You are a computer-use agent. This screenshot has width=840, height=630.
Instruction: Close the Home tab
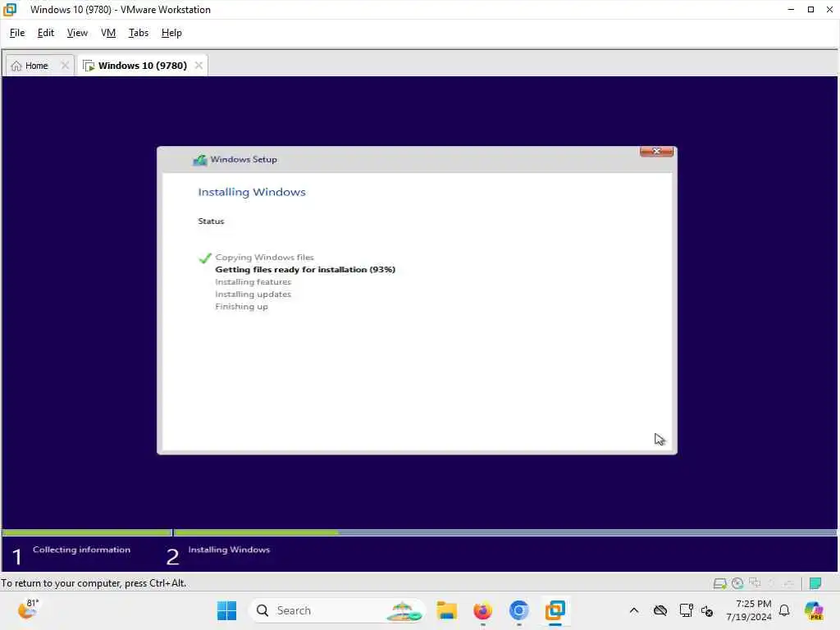[x=65, y=66]
